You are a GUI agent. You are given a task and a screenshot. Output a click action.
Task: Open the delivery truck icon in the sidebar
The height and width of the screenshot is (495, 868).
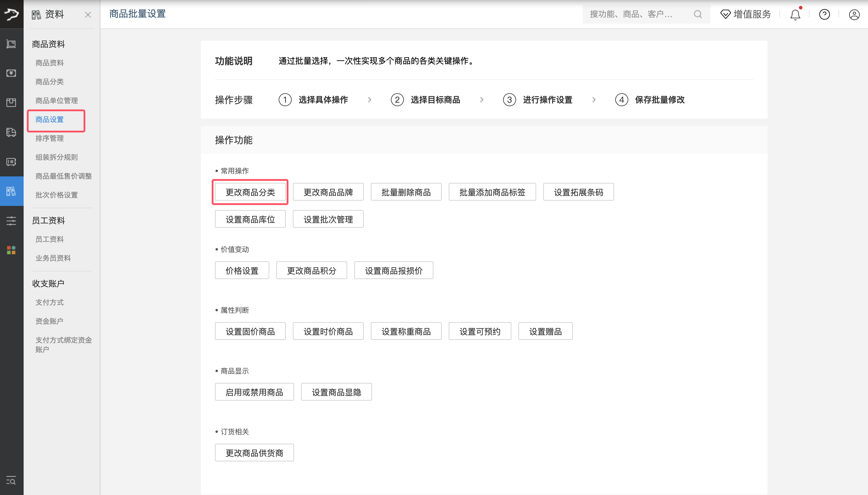click(11, 132)
